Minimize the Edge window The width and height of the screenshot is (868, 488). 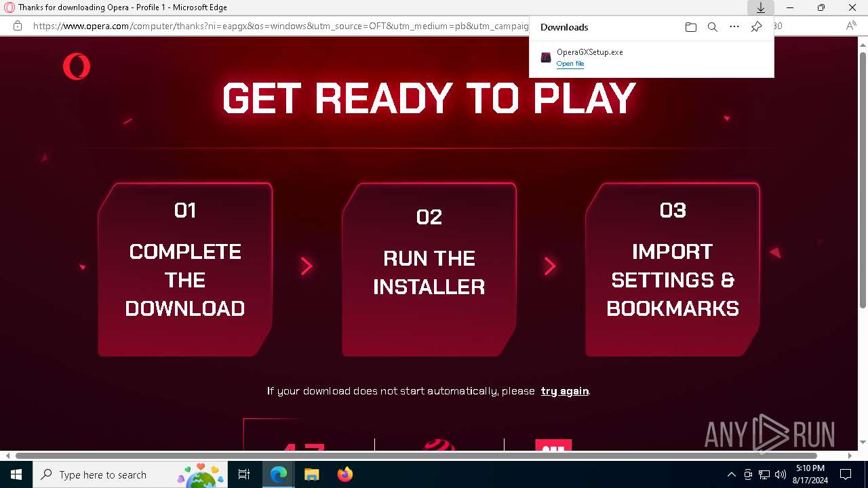coord(791,7)
